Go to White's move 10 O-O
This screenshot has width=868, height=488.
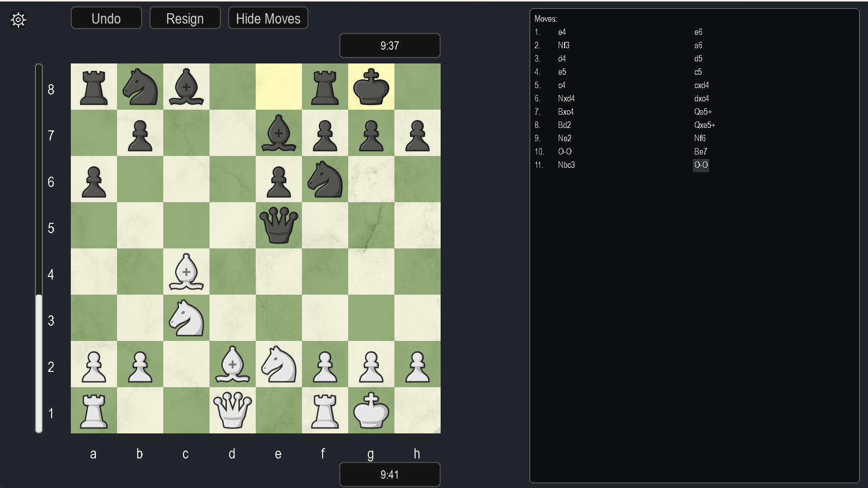click(x=565, y=152)
